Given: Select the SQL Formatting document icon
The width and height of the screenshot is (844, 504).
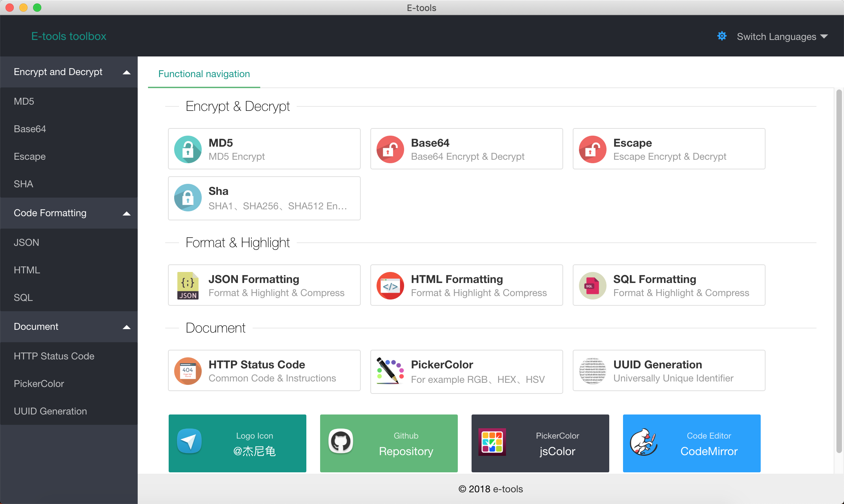Looking at the screenshot, I should pyautogui.click(x=592, y=285).
